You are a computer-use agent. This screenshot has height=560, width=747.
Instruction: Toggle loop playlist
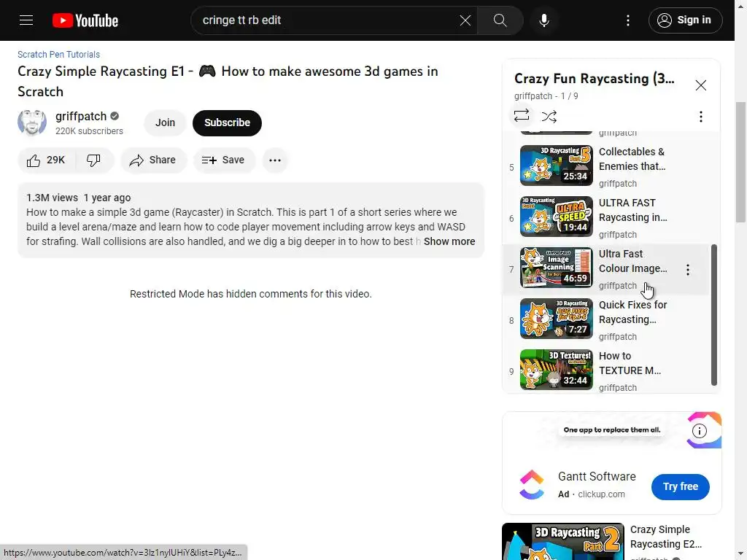pyautogui.click(x=521, y=116)
